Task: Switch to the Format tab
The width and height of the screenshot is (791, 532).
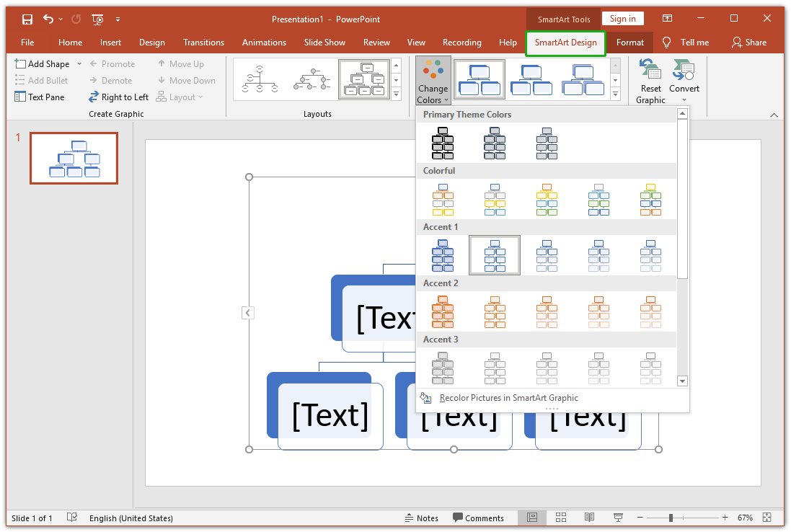Action: 630,43
